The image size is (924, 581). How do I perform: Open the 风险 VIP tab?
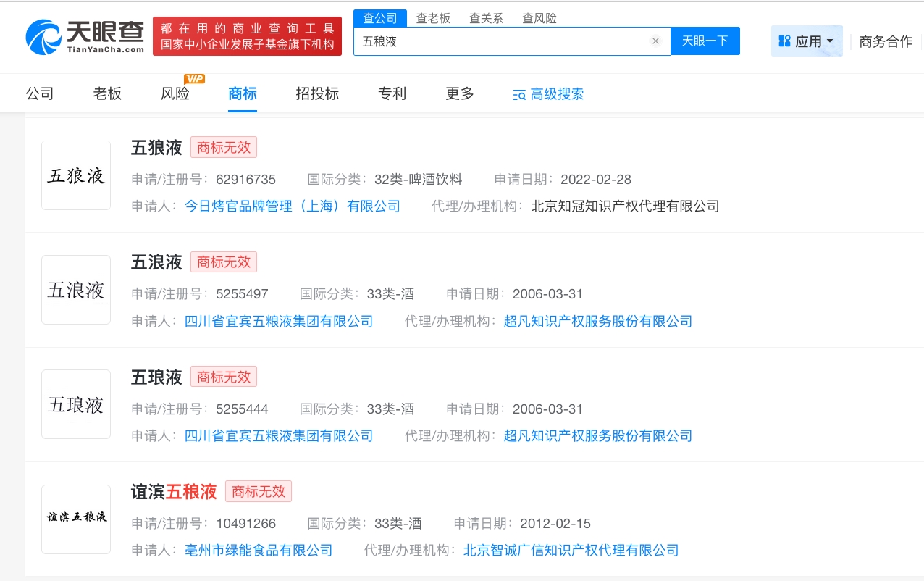(175, 93)
